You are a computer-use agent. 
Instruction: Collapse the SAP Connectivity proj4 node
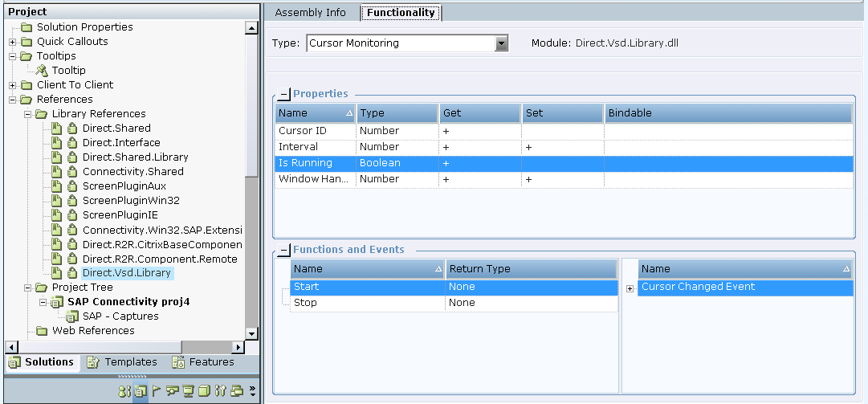point(43,302)
